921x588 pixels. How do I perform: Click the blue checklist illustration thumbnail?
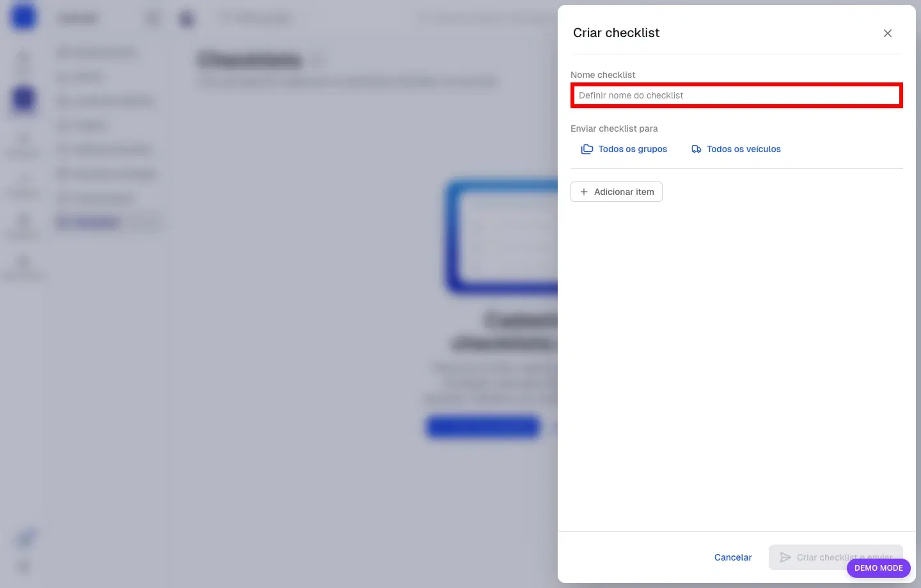pyautogui.click(x=501, y=236)
